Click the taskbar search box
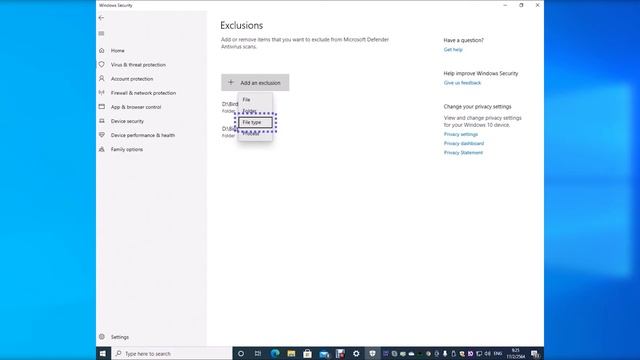 pos(172,353)
